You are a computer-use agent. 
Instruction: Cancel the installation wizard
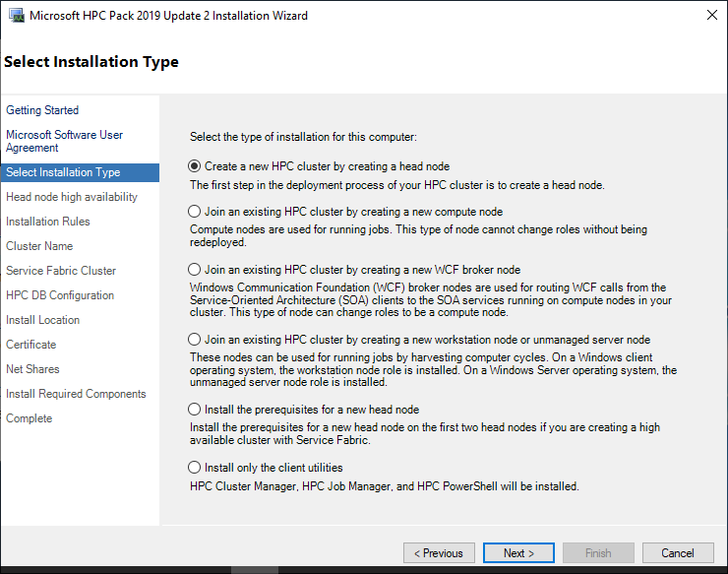(x=678, y=553)
